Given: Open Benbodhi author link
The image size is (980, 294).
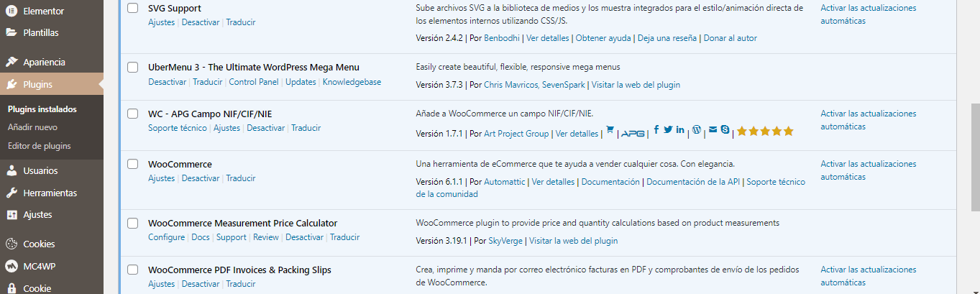Looking at the screenshot, I should click(x=502, y=38).
